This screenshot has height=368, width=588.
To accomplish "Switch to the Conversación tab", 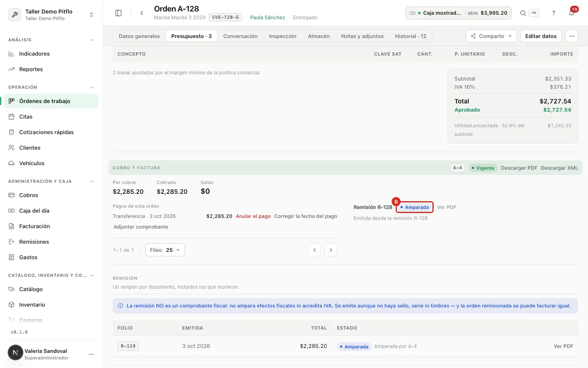I will (240, 36).
